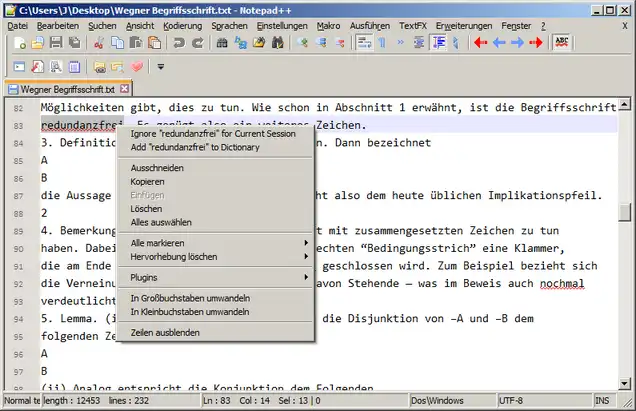Open the TextFX menu

[413, 26]
